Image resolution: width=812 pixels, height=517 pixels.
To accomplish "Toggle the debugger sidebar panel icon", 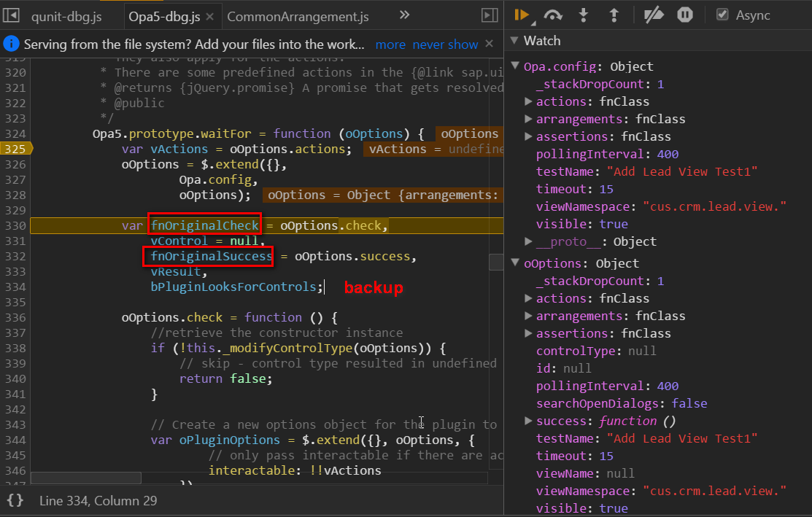I will (x=490, y=15).
